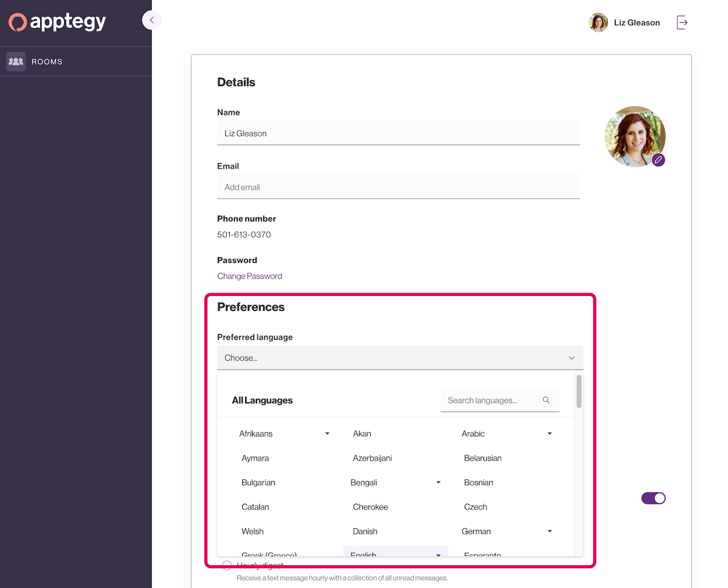Expand the German language variants arrow
Image resolution: width=728 pixels, height=588 pixels.
click(x=549, y=532)
